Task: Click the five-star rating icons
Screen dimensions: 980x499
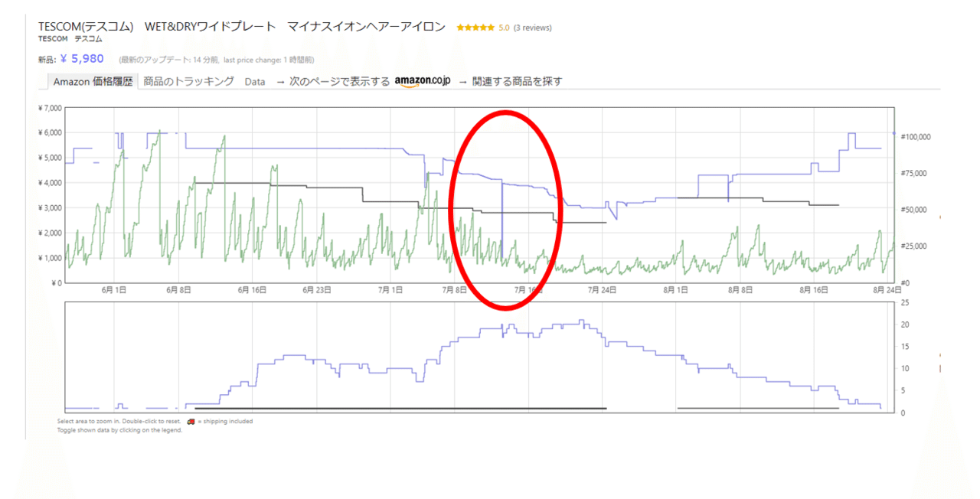Action: click(475, 28)
